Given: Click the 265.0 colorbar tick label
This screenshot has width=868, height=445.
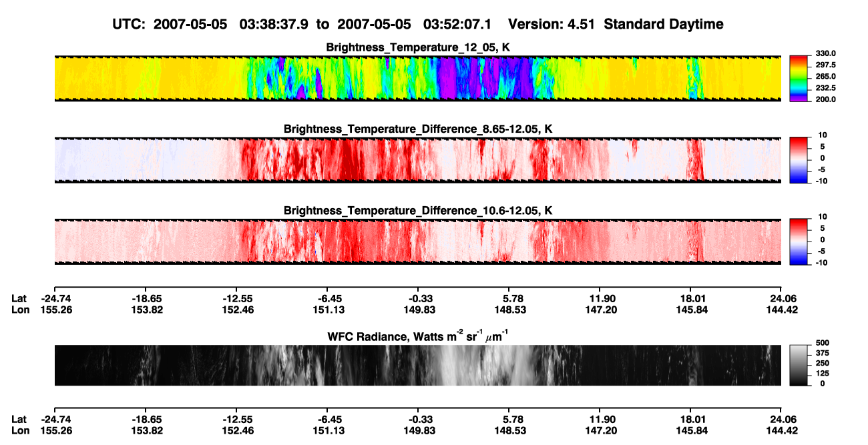Looking at the screenshot, I should tap(826, 76).
